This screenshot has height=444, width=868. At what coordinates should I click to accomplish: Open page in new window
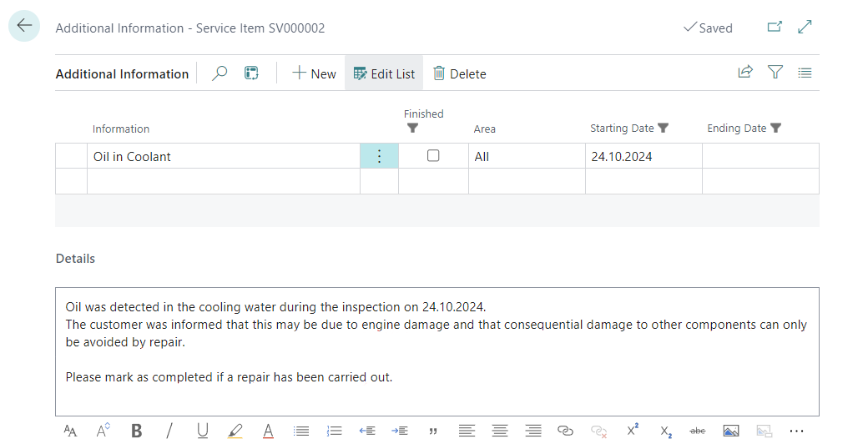(775, 28)
